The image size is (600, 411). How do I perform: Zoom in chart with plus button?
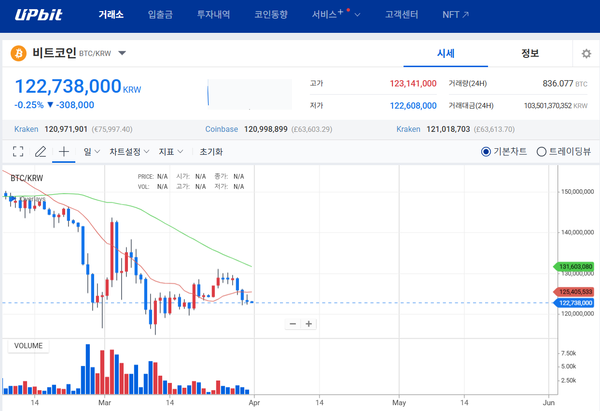coord(309,324)
